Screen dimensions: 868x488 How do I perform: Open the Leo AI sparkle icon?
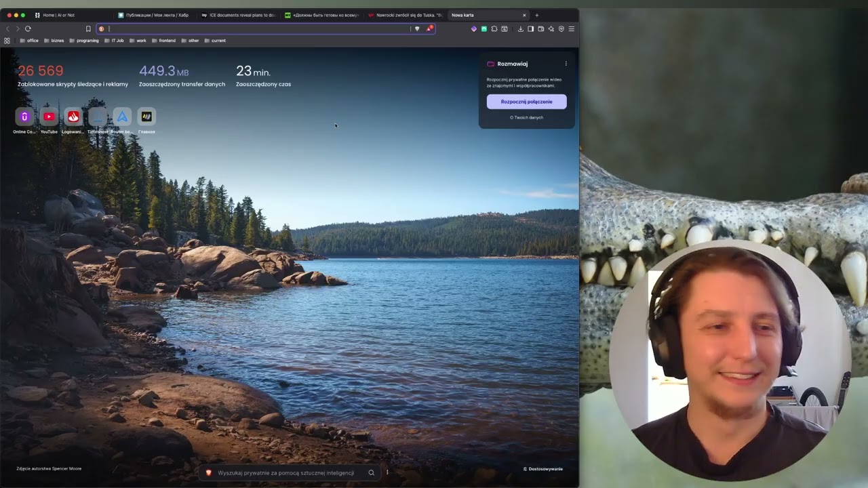551,28
